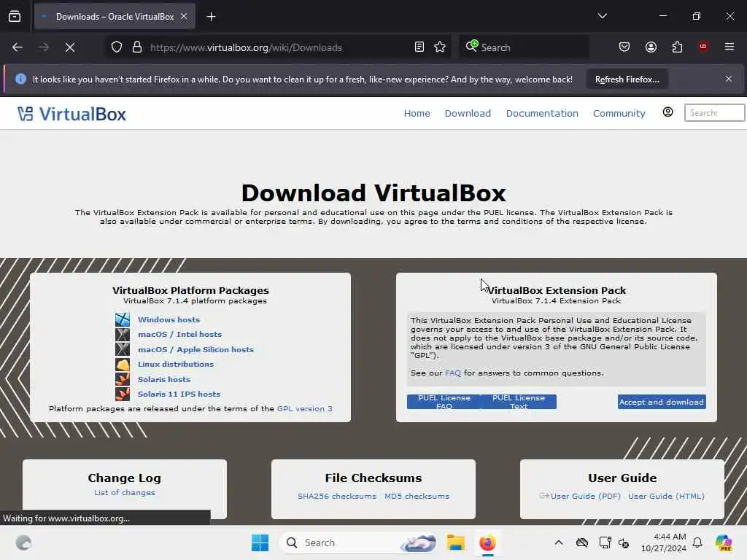Image resolution: width=747 pixels, height=560 pixels.
Task: Toggle reader view icon
Action: pyautogui.click(x=419, y=47)
